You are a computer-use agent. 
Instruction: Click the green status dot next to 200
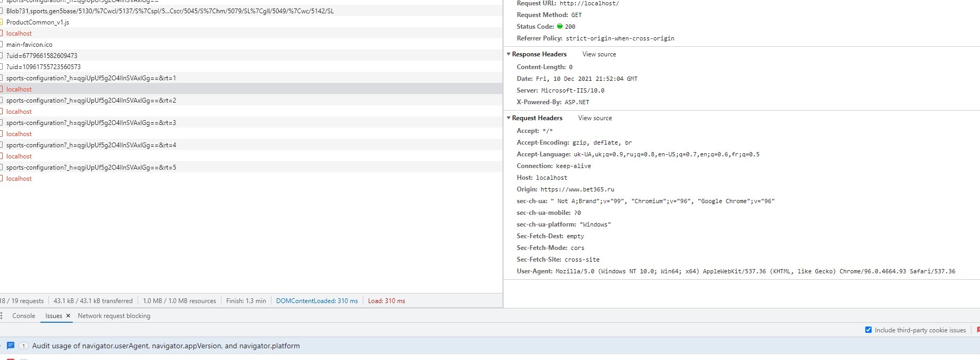click(559, 26)
